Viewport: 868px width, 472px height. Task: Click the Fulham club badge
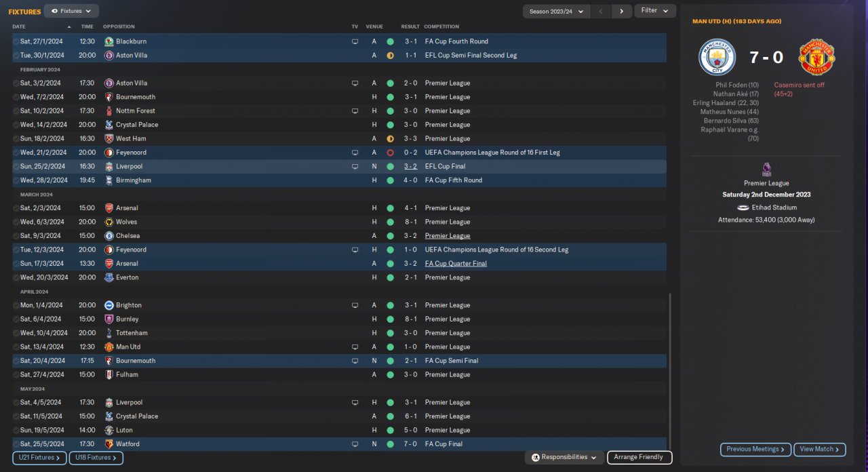click(108, 374)
